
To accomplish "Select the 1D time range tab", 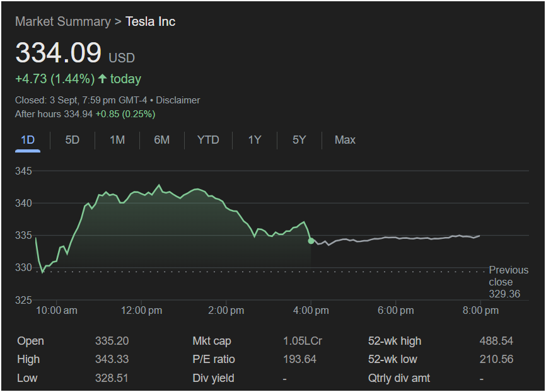I will pyautogui.click(x=28, y=140).
